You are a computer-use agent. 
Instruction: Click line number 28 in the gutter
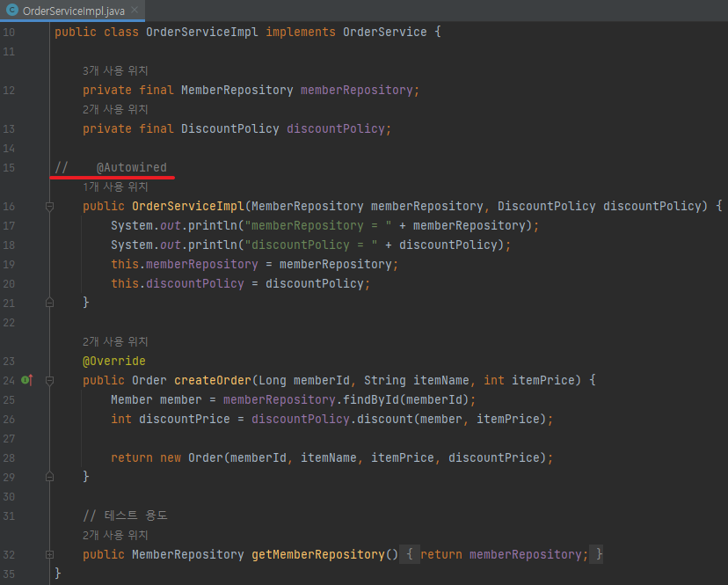(x=10, y=458)
